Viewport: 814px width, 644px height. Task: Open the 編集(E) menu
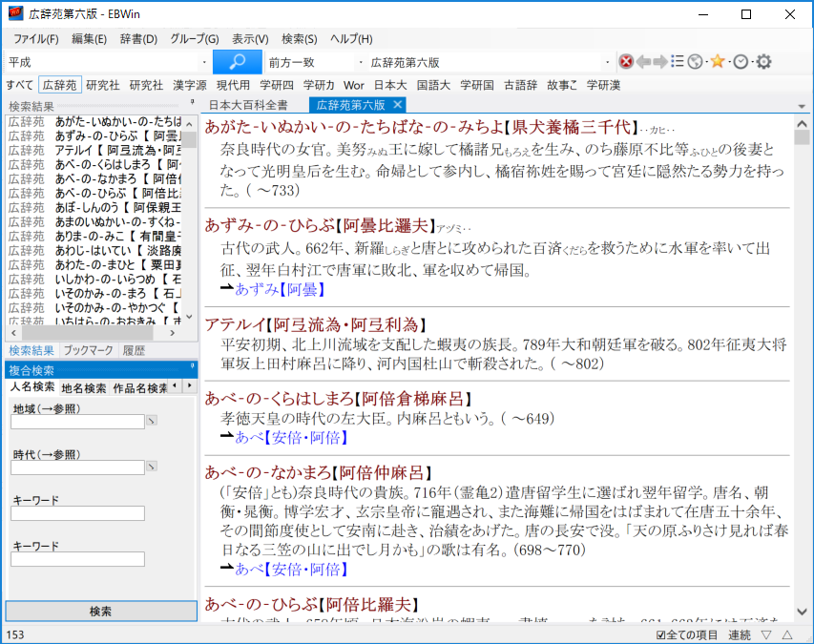(90, 39)
